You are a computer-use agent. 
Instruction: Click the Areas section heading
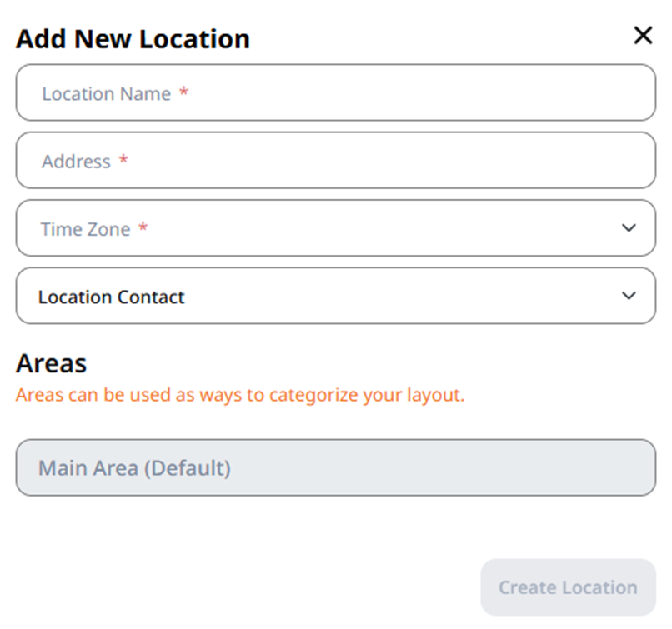tap(52, 363)
